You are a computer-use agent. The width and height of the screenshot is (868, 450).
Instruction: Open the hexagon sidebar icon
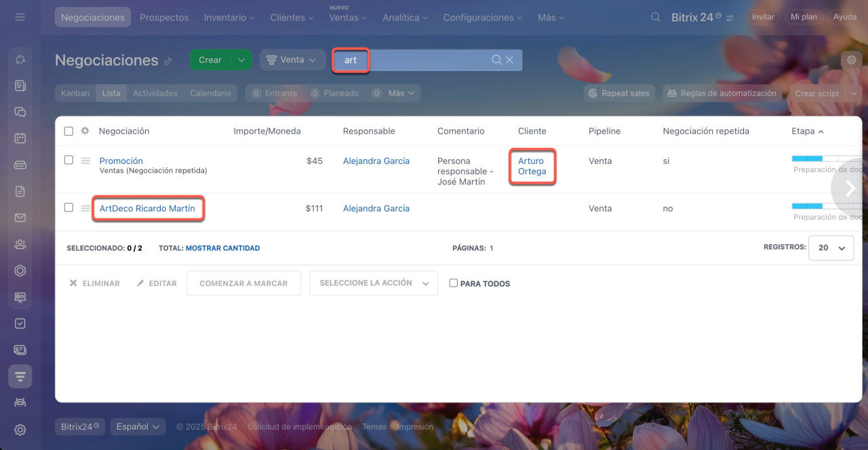20,270
